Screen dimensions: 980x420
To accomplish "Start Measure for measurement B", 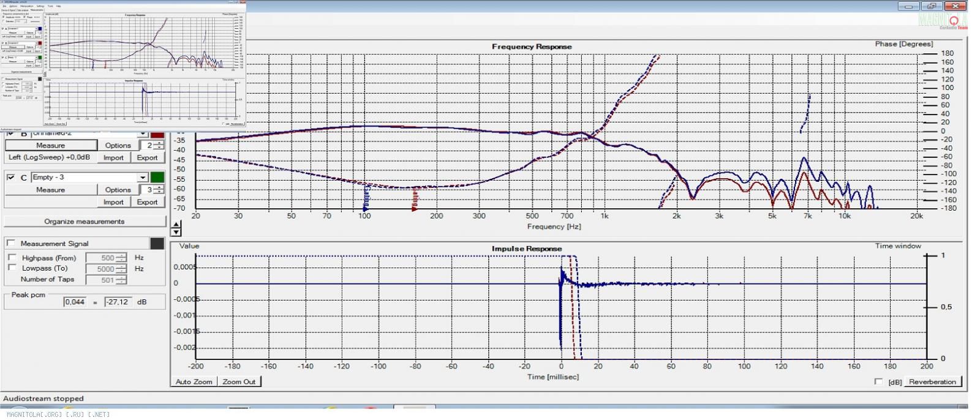I will coord(51,145).
